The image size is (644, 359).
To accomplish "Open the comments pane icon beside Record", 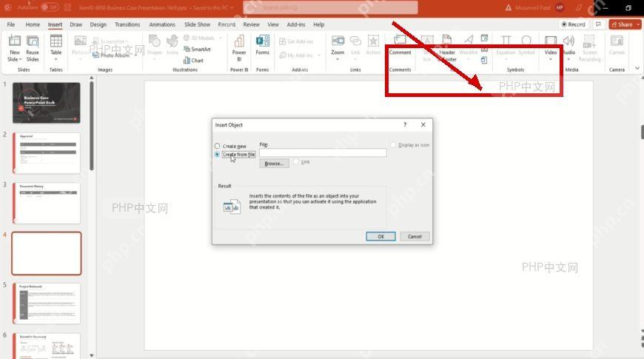I will coord(598,24).
